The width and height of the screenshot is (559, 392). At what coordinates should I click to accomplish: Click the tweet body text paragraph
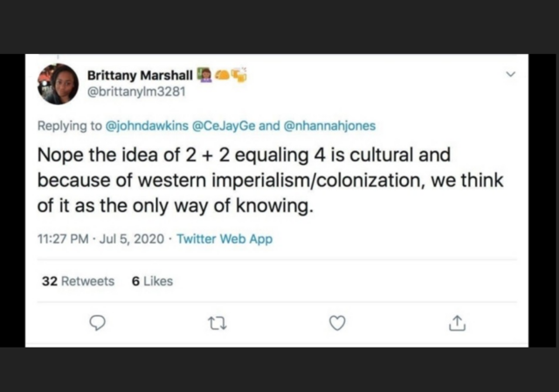pyautogui.click(x=270, y=181)
